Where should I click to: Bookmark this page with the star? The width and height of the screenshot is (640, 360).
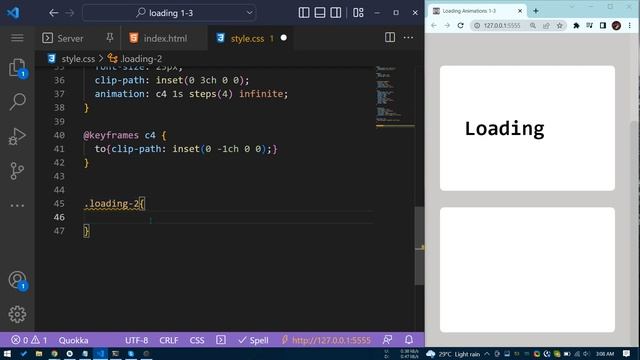560,25
